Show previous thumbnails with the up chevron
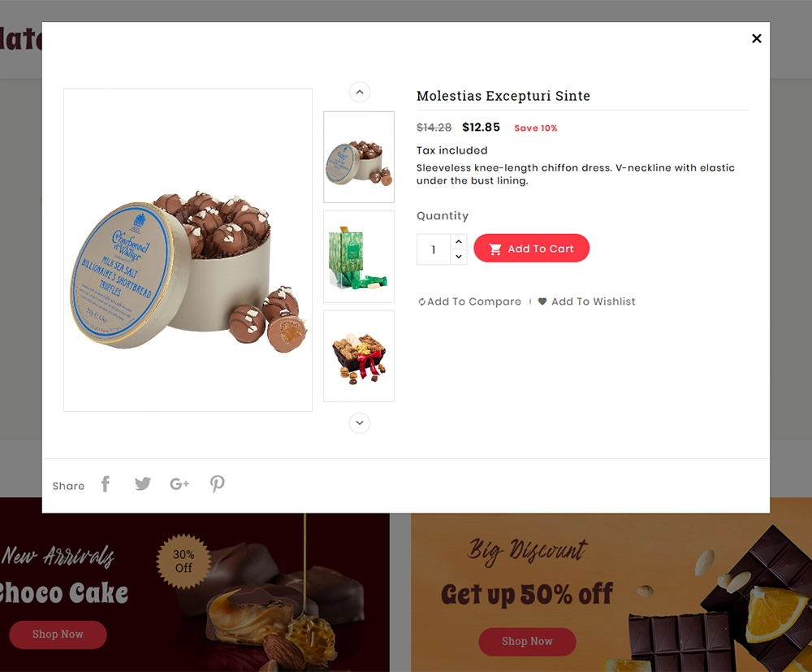Image resolution: width=812 pixels, height=672 pixels. coord(360,92)
